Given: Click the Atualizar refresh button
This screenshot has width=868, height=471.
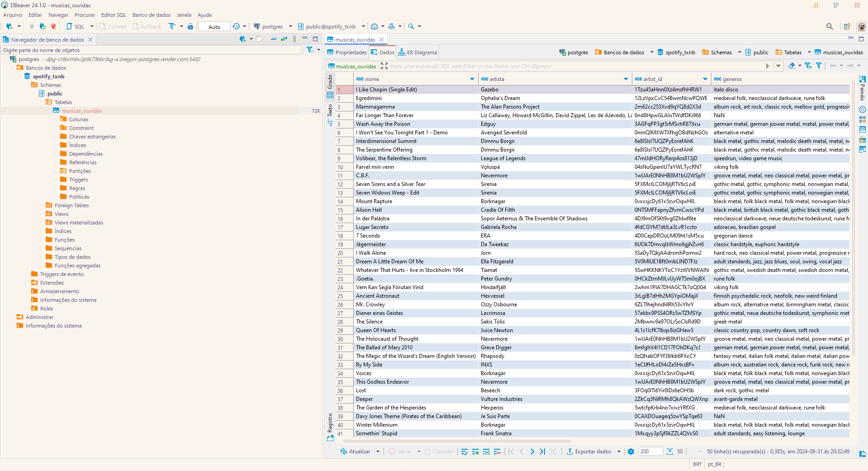Looking at the screenshot, I should (x=356, y=452).
